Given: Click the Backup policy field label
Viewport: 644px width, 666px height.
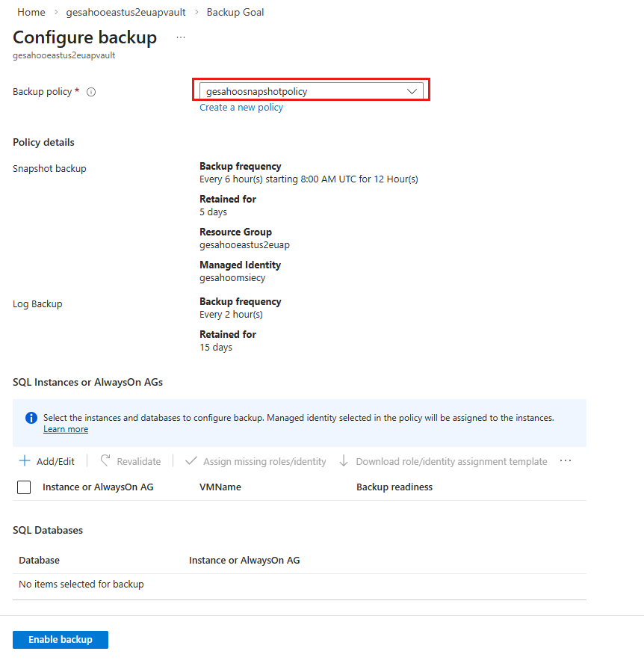Looking at the screenshot, I should click(x=42, y=92).
